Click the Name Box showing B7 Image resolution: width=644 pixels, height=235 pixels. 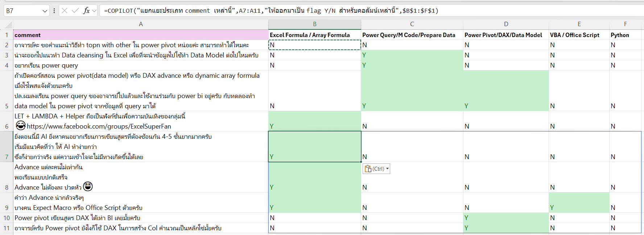tap(22, 11)
